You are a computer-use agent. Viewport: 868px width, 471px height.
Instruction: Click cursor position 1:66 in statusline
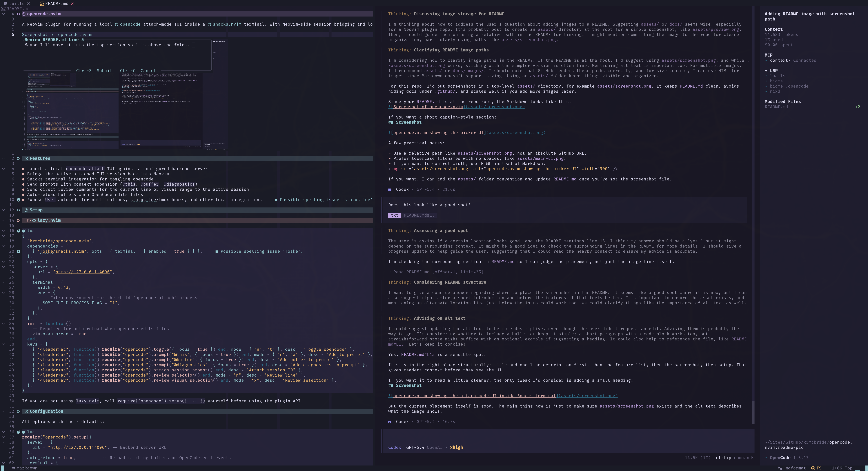coord(837,468)
